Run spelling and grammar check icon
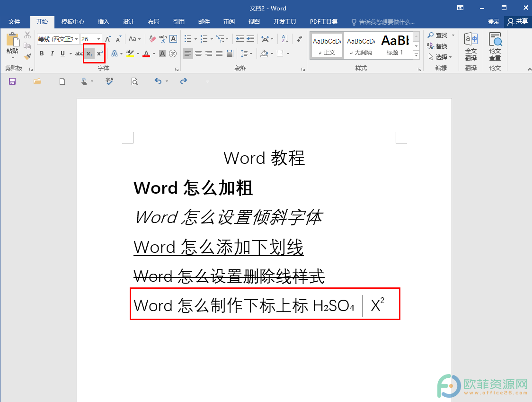This screenshot has height=402, width=532. [x=109, y=81]
